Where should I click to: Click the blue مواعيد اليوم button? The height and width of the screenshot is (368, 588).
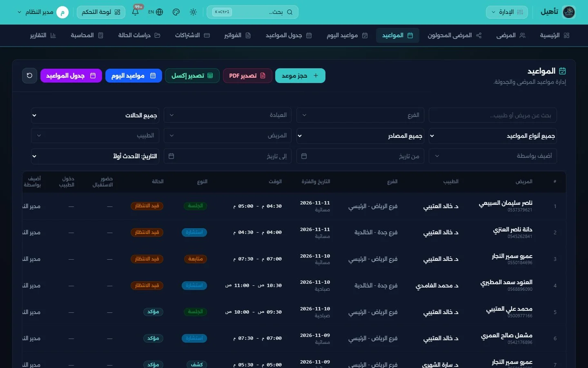[x=134, y=76]
